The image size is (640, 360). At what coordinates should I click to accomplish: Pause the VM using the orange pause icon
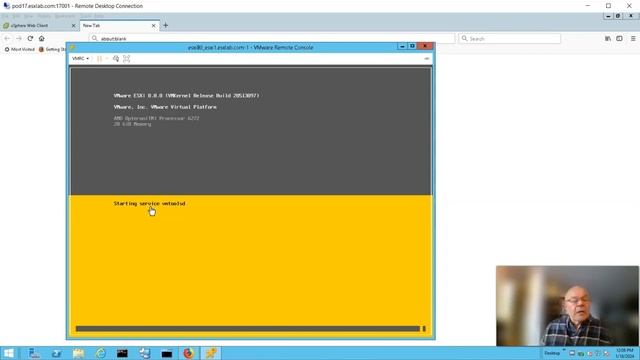[99, 59]
